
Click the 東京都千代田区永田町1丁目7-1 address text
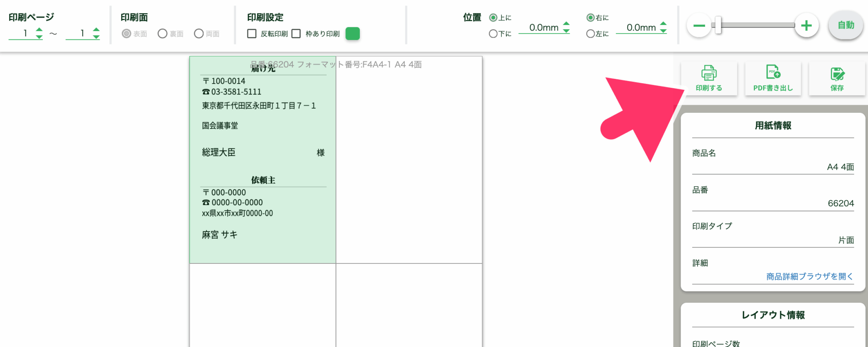(x=259, y=106)
